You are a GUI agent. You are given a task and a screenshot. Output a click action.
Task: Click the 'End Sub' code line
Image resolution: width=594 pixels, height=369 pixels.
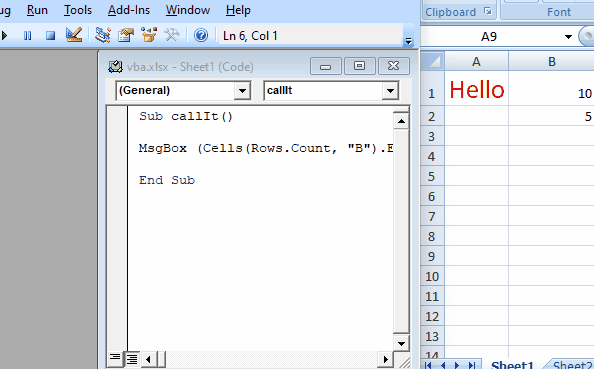(167, 180)
